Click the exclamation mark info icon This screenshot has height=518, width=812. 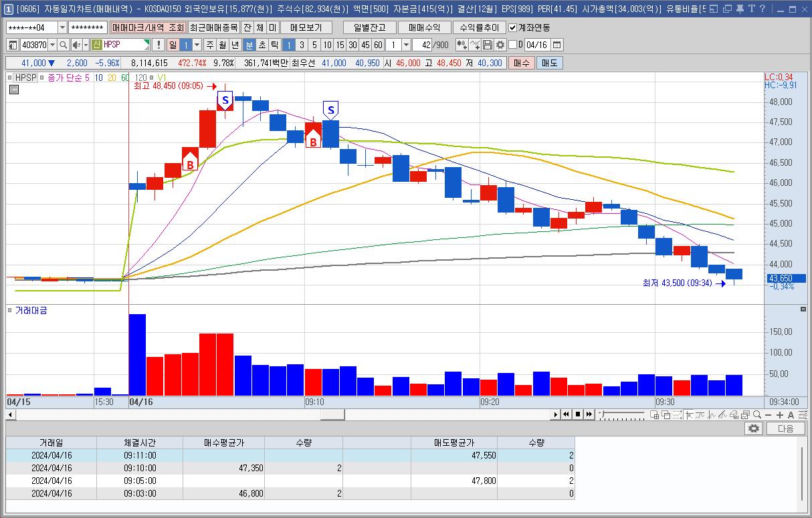click(x=159, y=45)
